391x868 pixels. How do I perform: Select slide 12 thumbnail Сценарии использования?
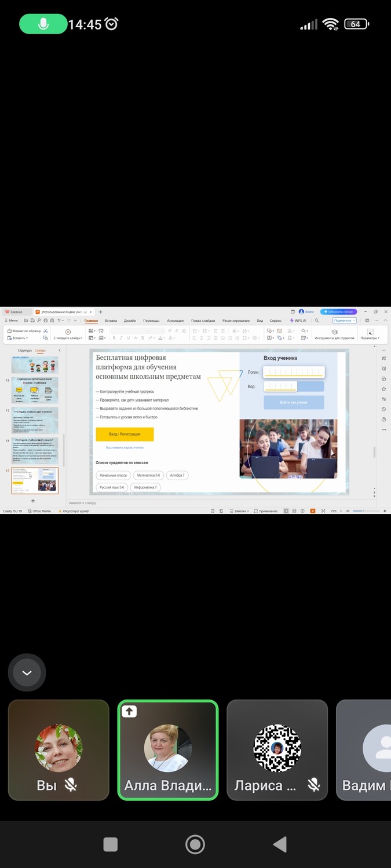pos(35,391)
